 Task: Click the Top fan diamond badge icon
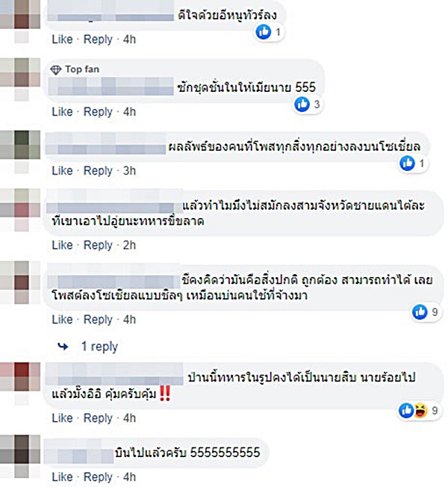[x=55, y=69]
